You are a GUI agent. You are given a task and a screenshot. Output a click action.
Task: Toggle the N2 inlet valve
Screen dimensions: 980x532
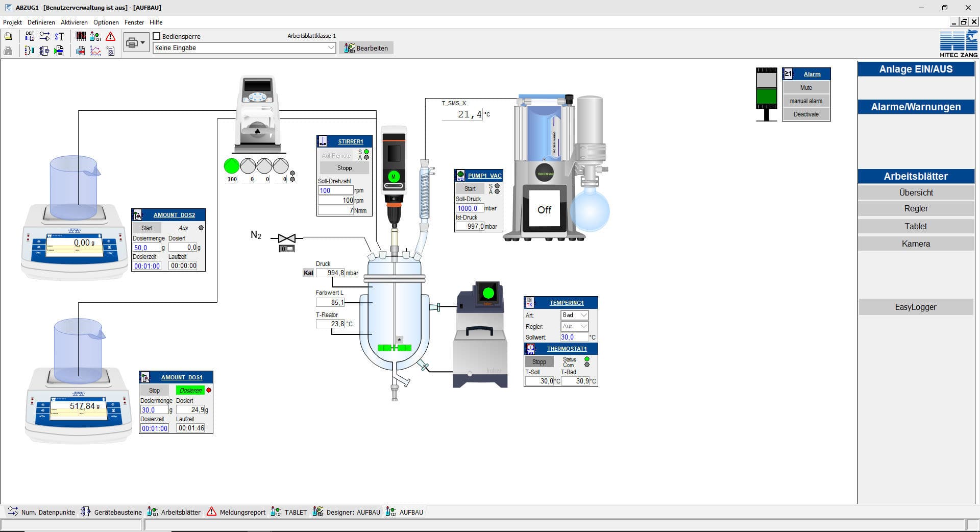pyautogui.click(x=287, y=238)
